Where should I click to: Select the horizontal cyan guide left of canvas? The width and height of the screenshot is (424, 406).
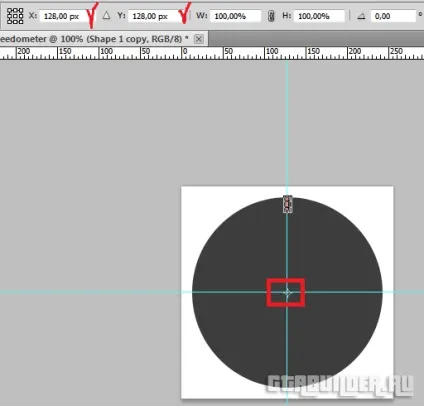point(90,292)
